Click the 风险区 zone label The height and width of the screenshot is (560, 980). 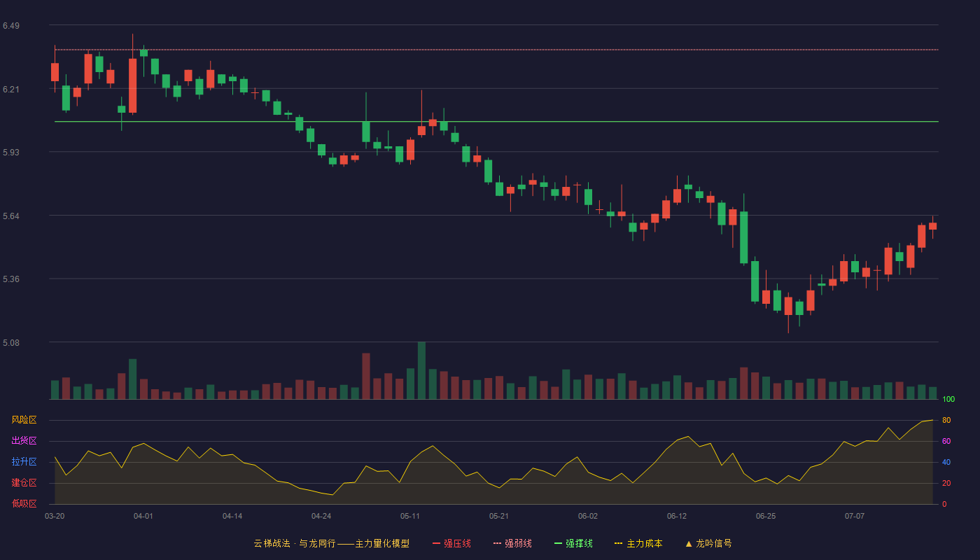tap(24, 420)
